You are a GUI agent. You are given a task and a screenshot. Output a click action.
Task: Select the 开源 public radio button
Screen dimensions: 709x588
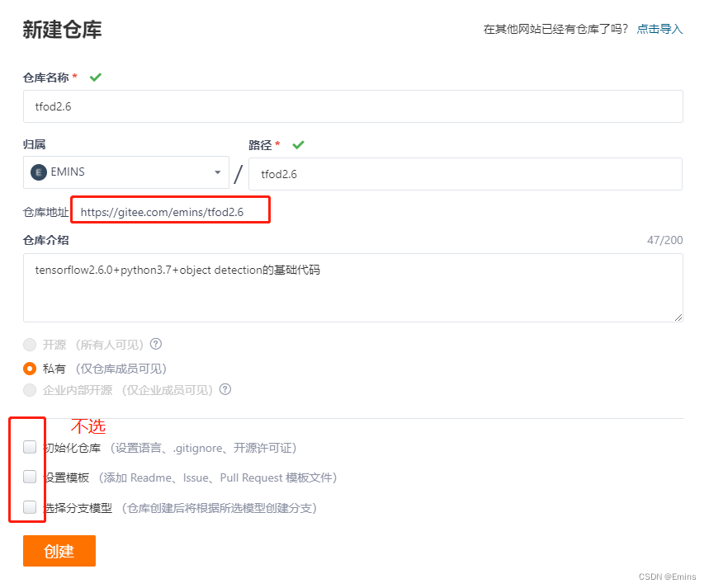(x=30, y=345)
